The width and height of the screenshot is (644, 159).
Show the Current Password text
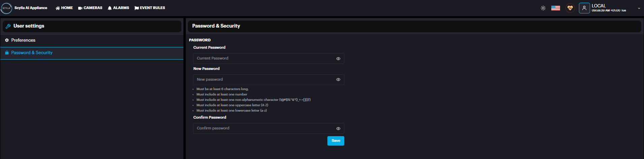(x=338, y=58)
